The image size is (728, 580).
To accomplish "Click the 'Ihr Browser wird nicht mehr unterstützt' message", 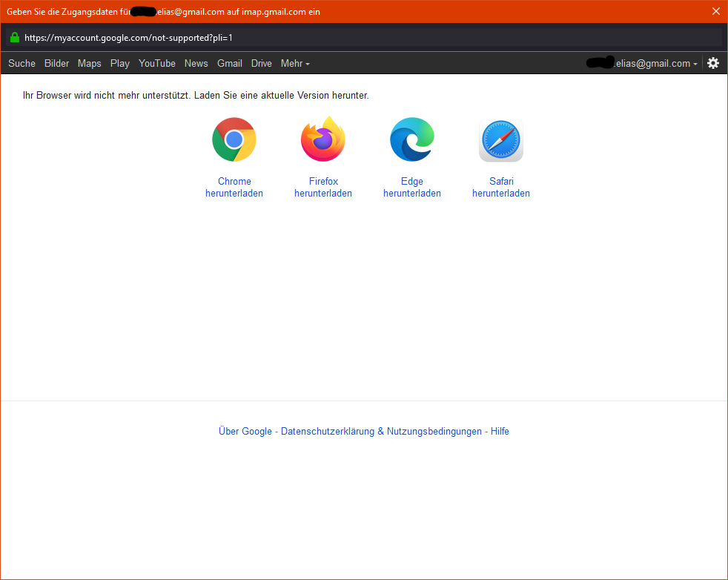I will coord(196,95).
